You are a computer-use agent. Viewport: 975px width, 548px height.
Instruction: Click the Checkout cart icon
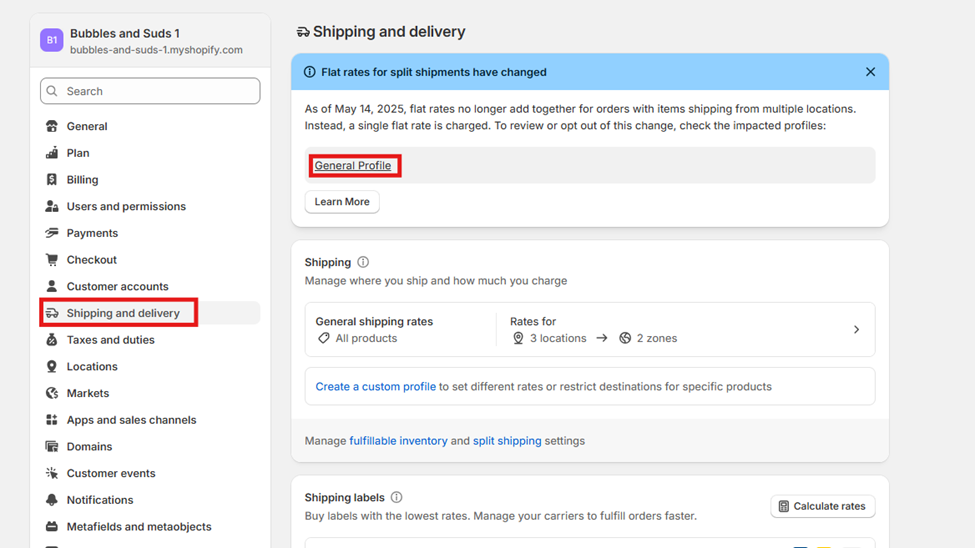click(x=52, y=260)
